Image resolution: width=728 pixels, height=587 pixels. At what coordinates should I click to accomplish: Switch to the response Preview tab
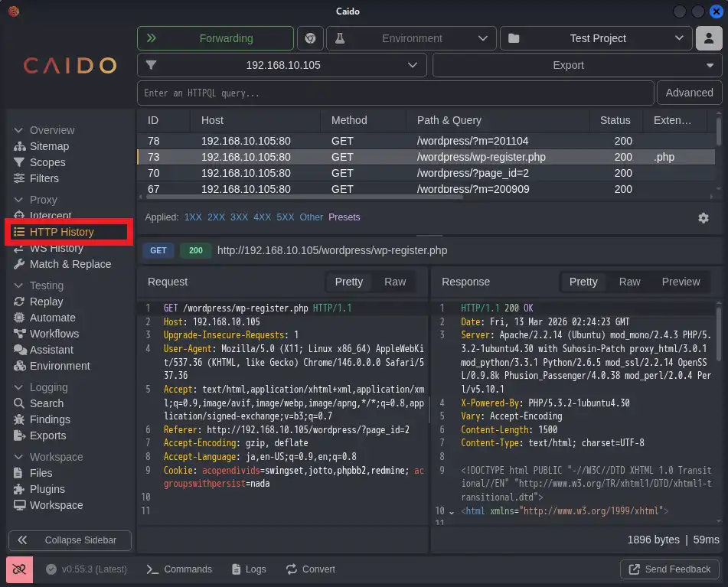tap(681, 282)
